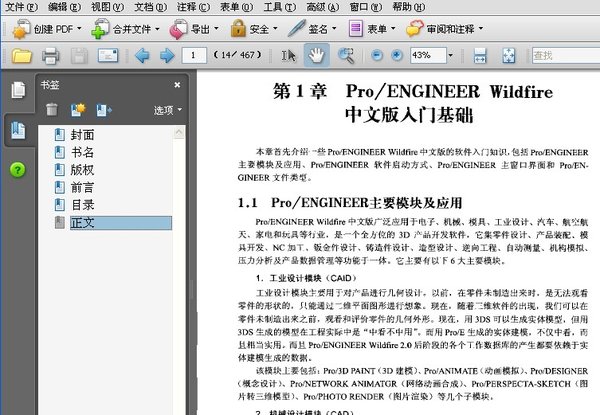Click the zoom out minus button
Image resolution: width=600 pixels, height=415 pixels.
[377, 56]
